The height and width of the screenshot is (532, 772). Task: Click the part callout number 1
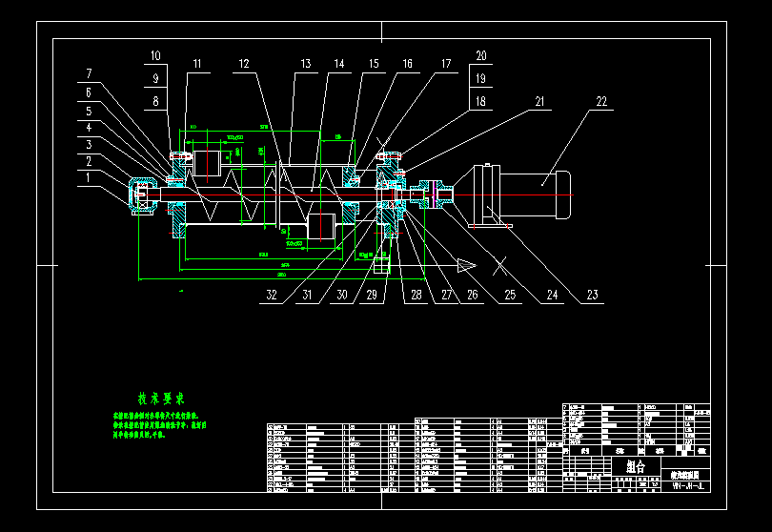[x=88, y=178]
